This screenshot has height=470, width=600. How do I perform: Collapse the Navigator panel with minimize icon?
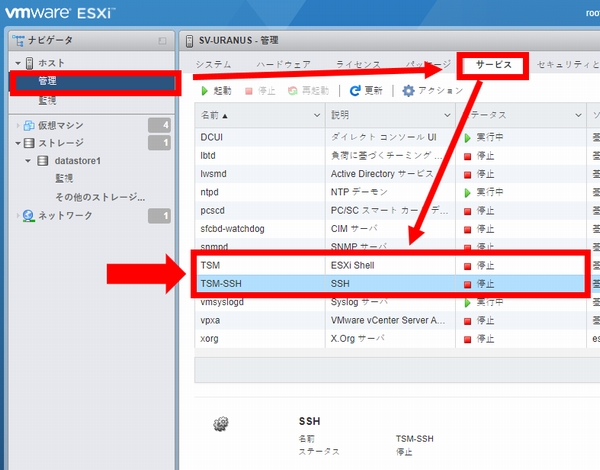162,41
